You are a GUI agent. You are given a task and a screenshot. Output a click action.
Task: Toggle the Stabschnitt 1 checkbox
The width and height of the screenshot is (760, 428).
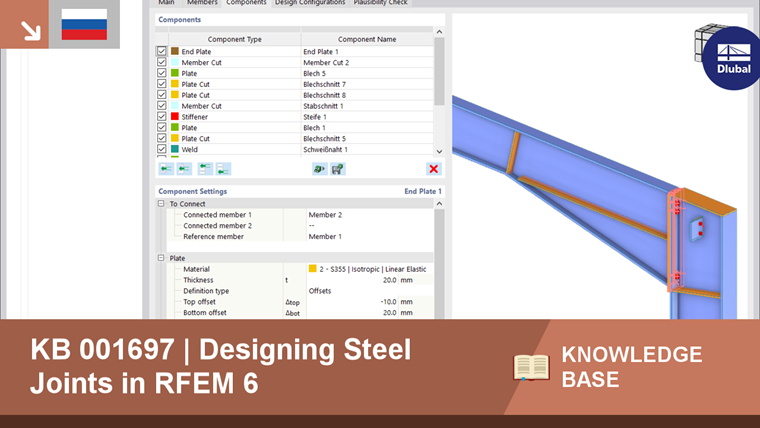[x=161, y=106]
